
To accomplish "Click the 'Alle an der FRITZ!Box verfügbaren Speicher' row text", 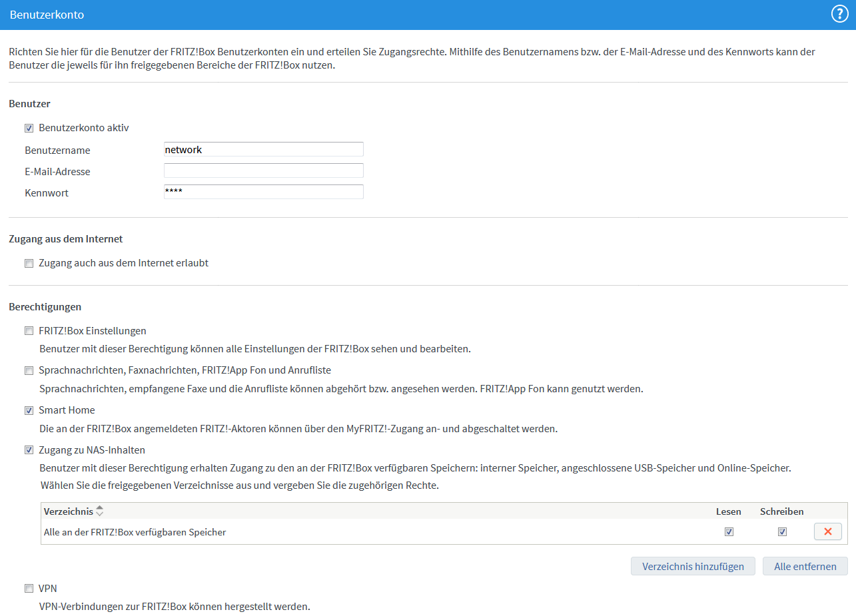I will click(x=135, y=532).
